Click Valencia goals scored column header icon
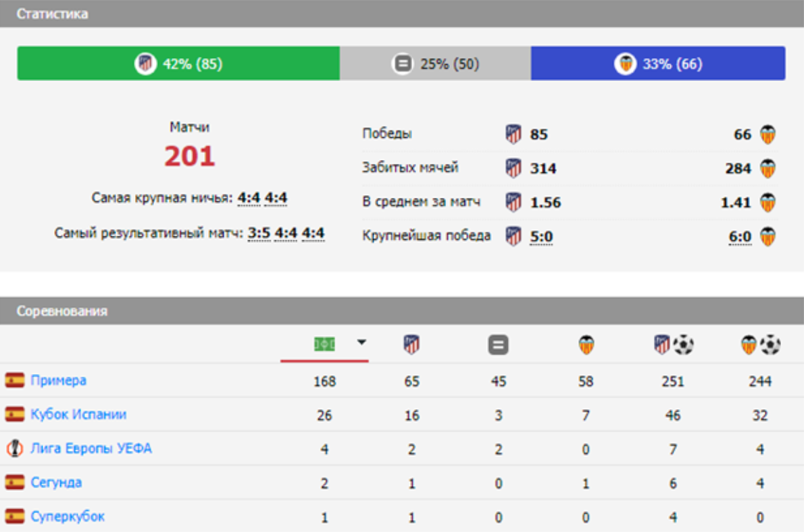 pos(760,346)
